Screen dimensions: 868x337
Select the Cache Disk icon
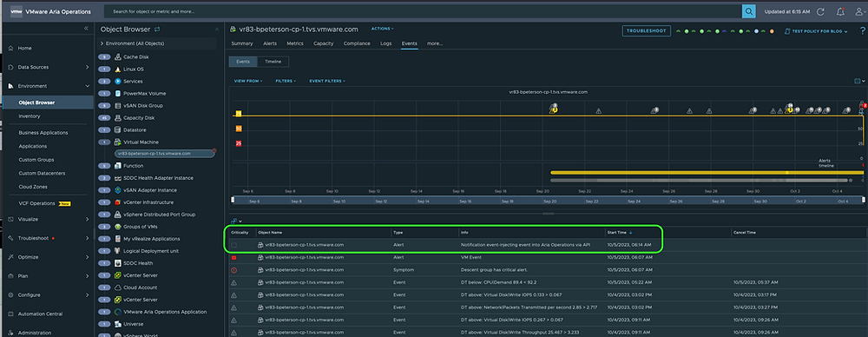point(118,57)
